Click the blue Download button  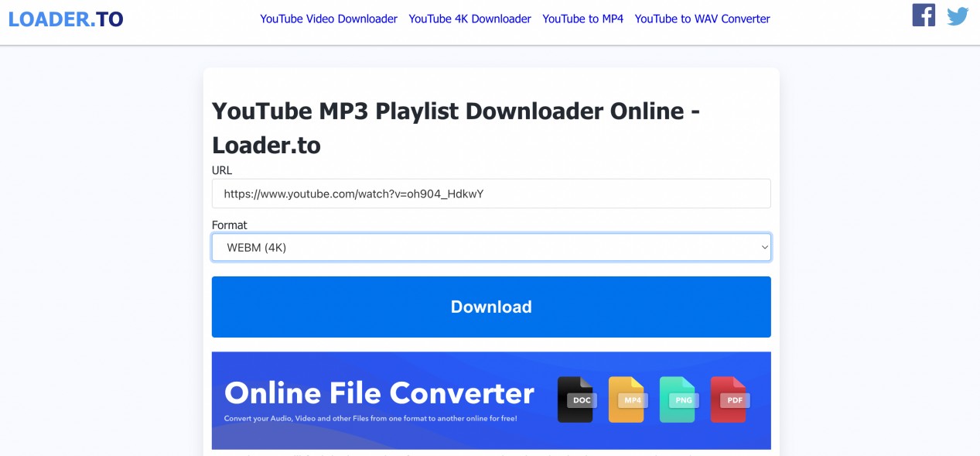491,307
